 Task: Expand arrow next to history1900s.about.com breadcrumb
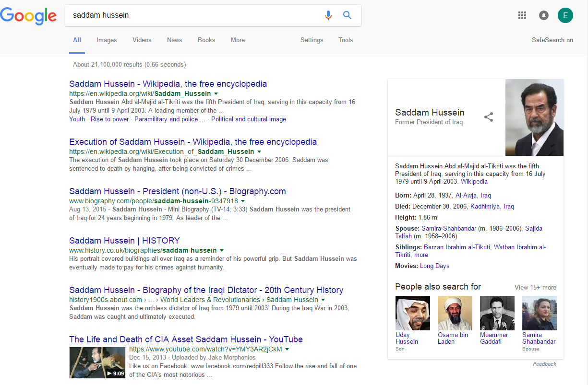323,300
